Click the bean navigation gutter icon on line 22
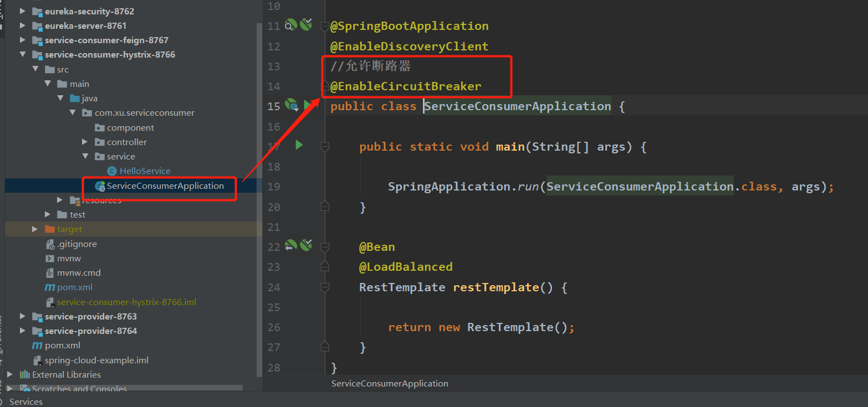 [291, 245]
